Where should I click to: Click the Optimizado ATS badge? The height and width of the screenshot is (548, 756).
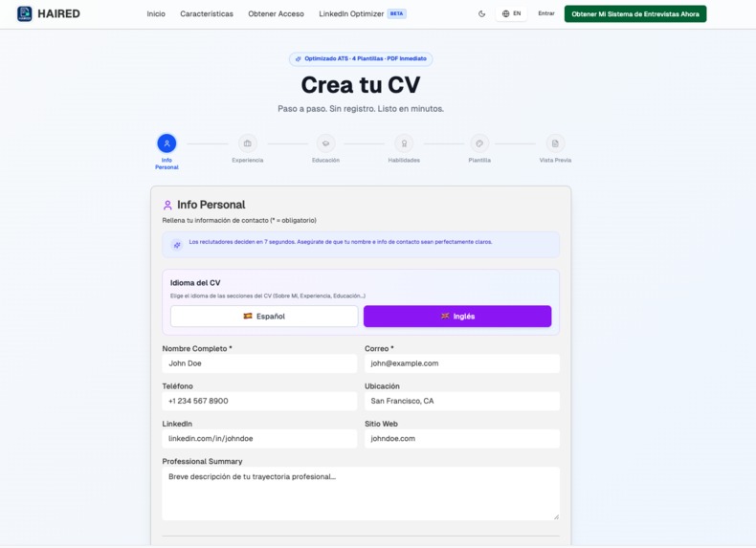(361, 58)
